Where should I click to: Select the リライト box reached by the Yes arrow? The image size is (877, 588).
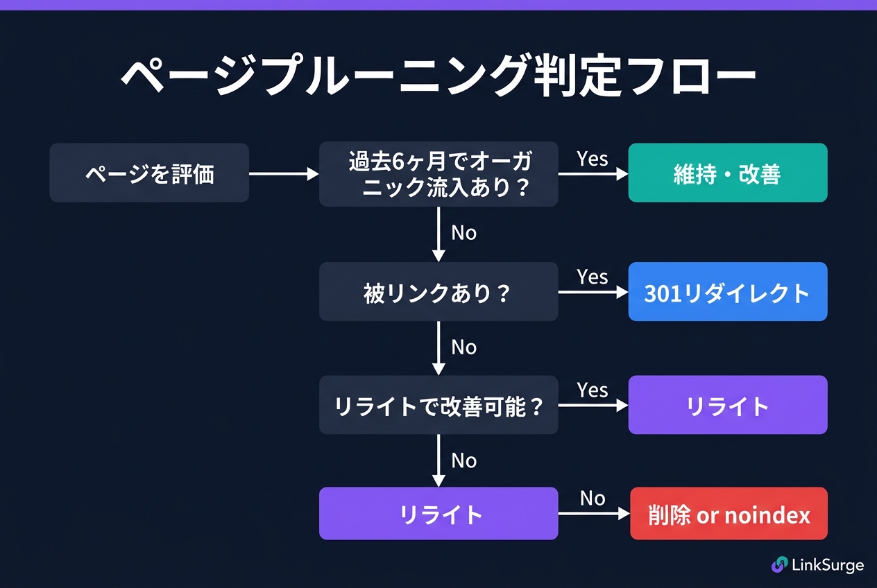point(728,406)
